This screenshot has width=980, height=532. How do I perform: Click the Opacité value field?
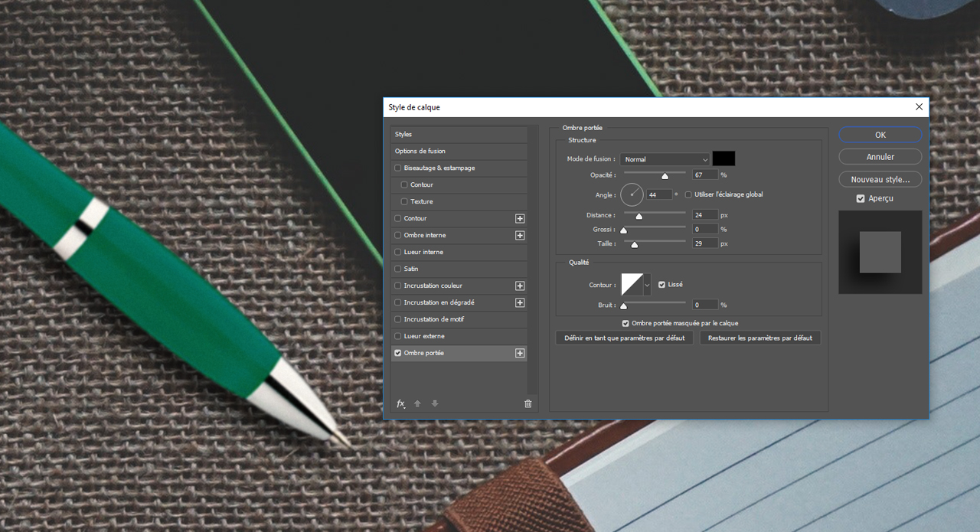point(705,175)
